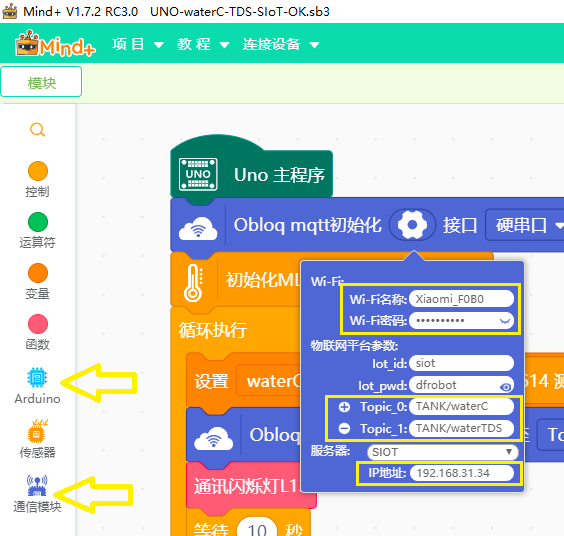The image size is (564, 536).
Task: Open the Arduino block category
Action: 37,386
